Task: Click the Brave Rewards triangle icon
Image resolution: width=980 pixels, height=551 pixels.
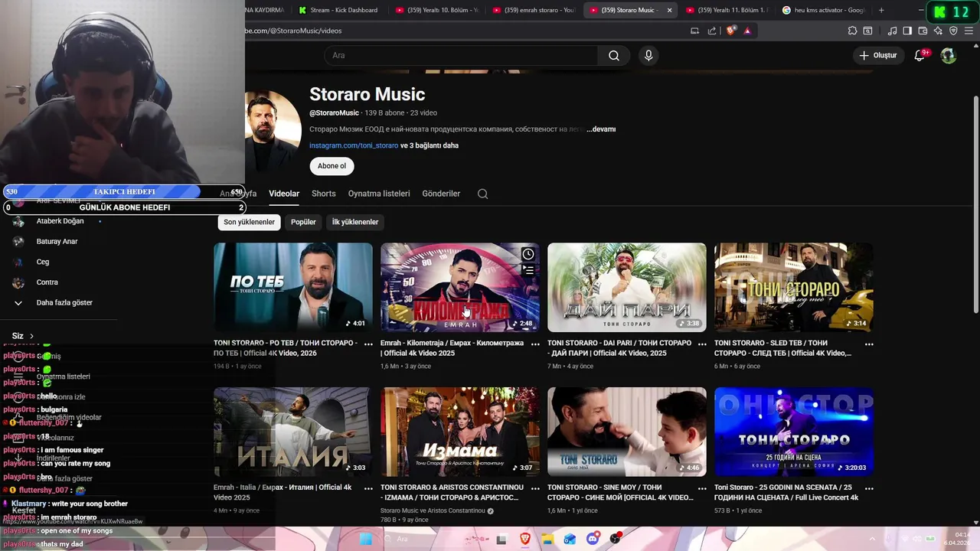Action: coord(747,31)
